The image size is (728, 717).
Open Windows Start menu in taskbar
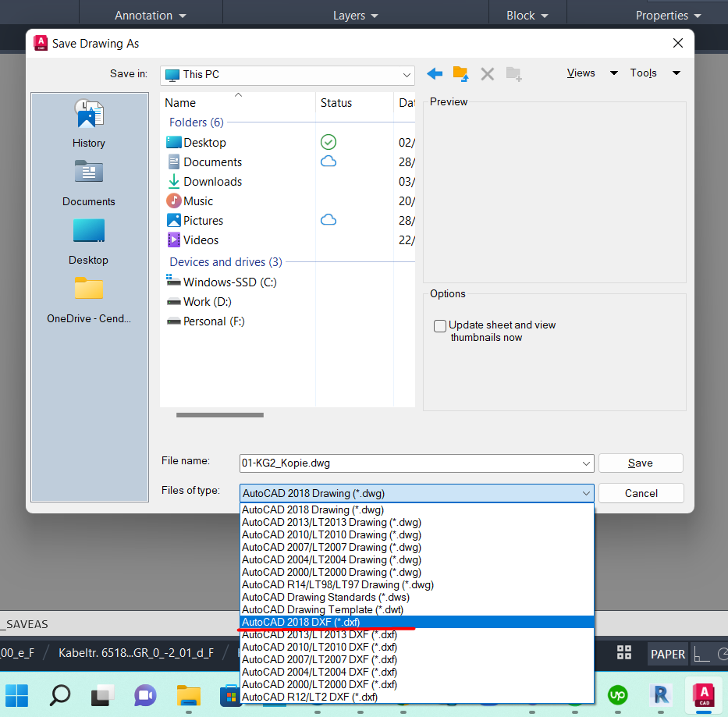(x=16, y=695)
